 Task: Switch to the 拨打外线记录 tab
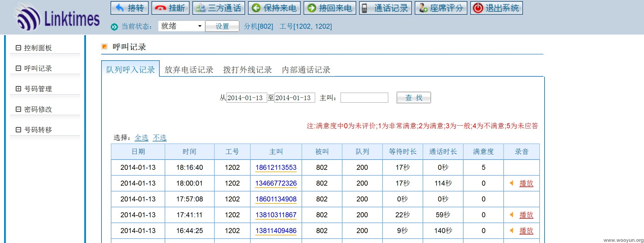pyautogui.click(x=247, y=70)
